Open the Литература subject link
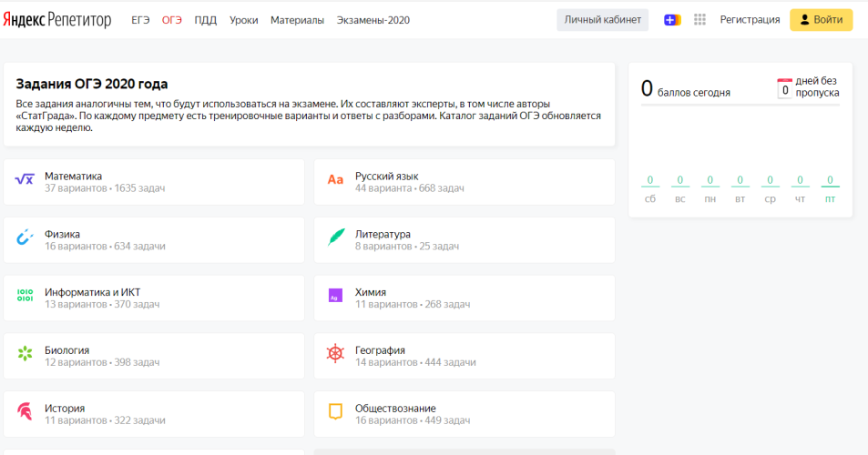Image resolution: width=868 pixels, height=455 pixels. point(383,235)
